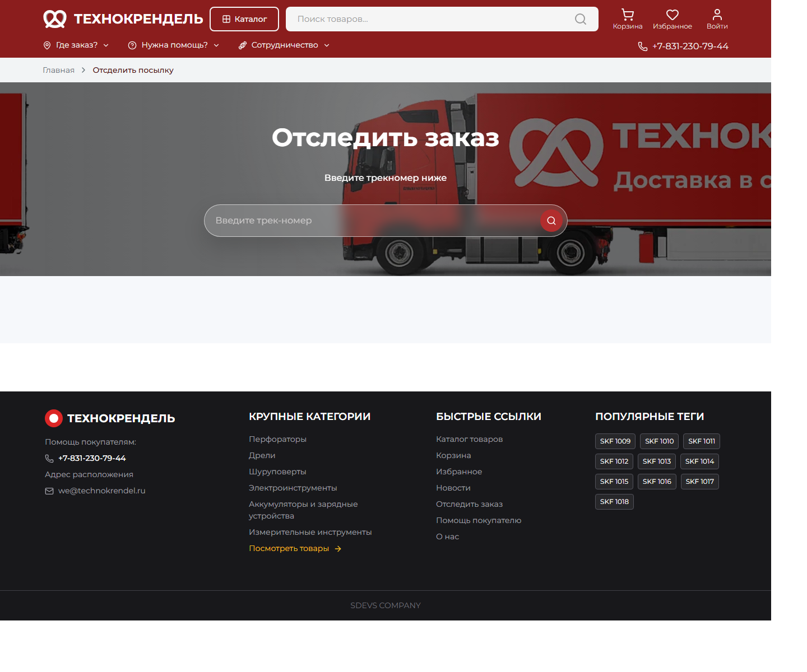Select tag SKF 1009
The height and width of the screenshot is (672, 807).
coord(615,441)
